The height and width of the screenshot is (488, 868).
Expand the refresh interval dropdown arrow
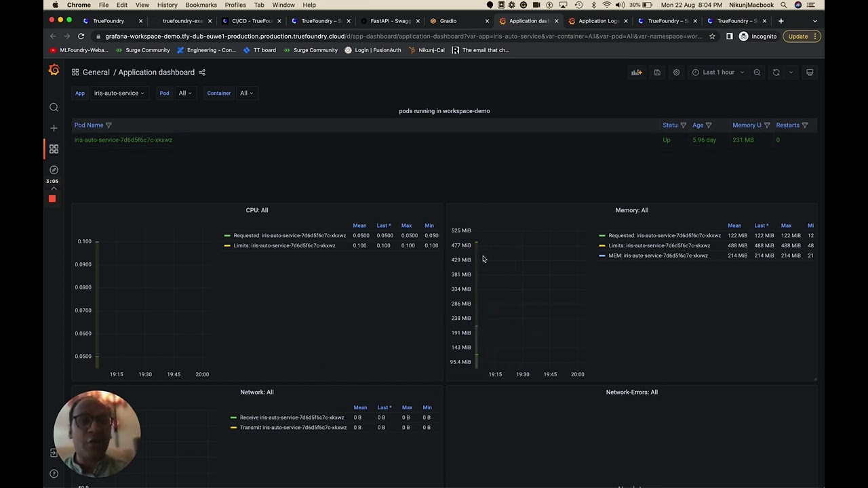pyautogui.click(x=791, y=73)
